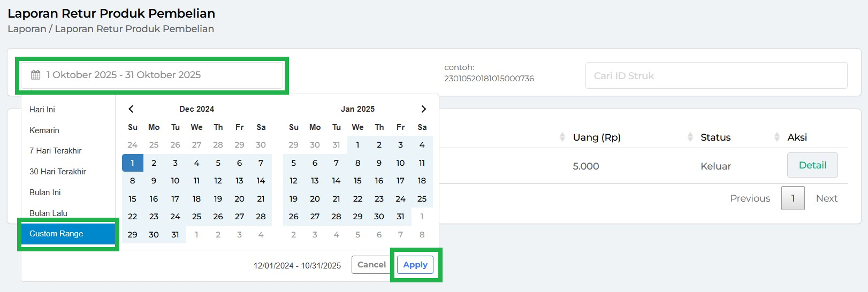Open Detail for the Keluar row
This screenshot has height=292, width=868.
812,165
